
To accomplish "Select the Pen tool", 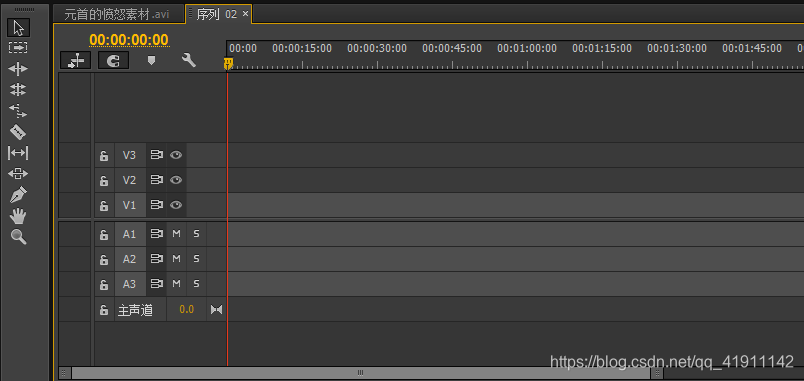I will (18, 195).
